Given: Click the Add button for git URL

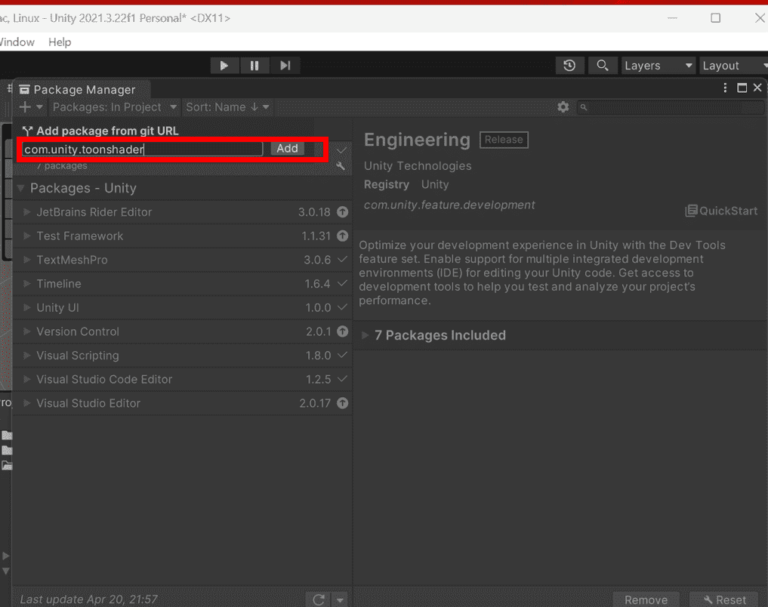Looking at the screenshot, I should tap(287, 148).
